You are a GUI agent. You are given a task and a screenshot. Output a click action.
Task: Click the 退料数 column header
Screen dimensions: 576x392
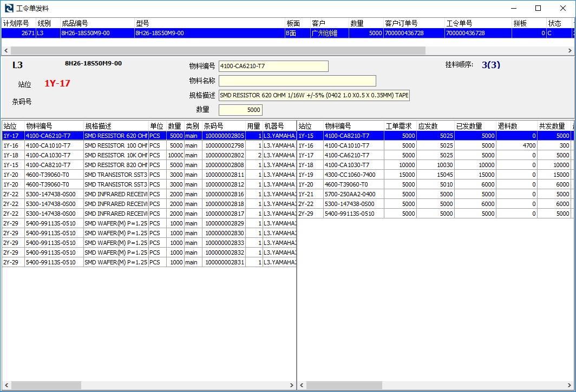(516, 126)
